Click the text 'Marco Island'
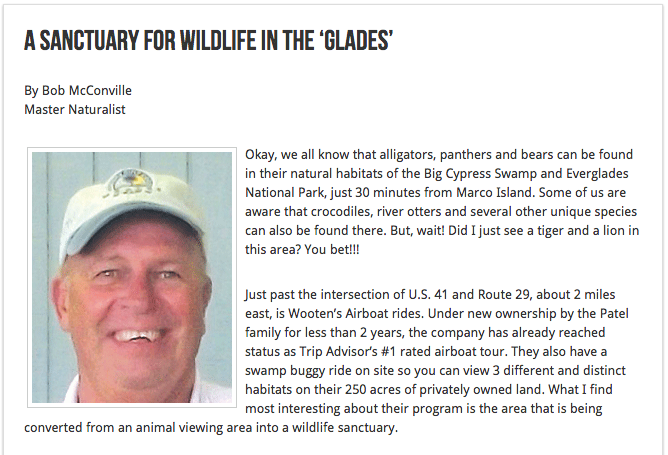The image size is (668, 455). click(494, 193)
